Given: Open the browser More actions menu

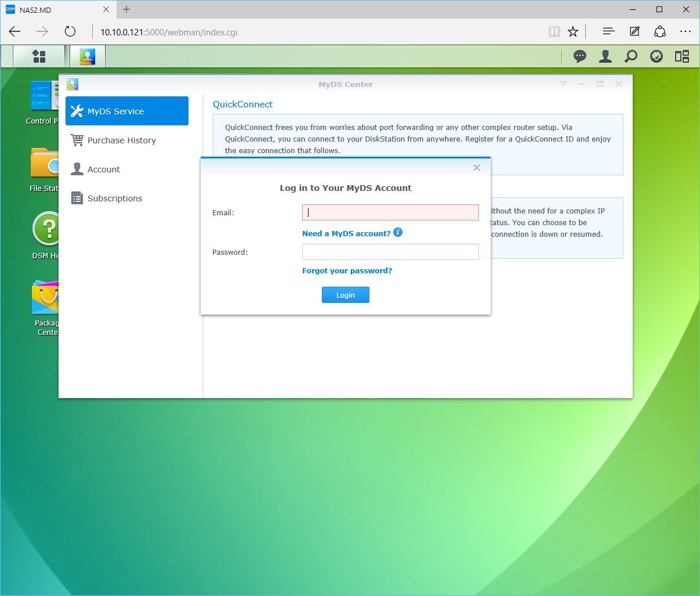Looking at the screenshot, I should pos(686,32).
